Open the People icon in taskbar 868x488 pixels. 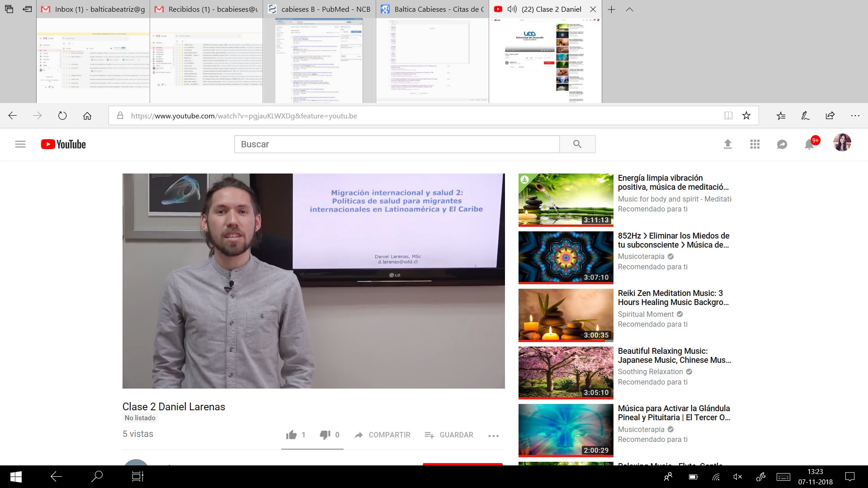[x=668, y=477]
